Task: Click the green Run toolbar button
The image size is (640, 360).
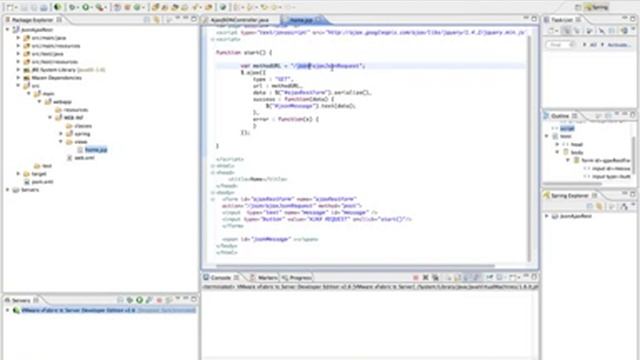Action: click(x=86, y=7)
